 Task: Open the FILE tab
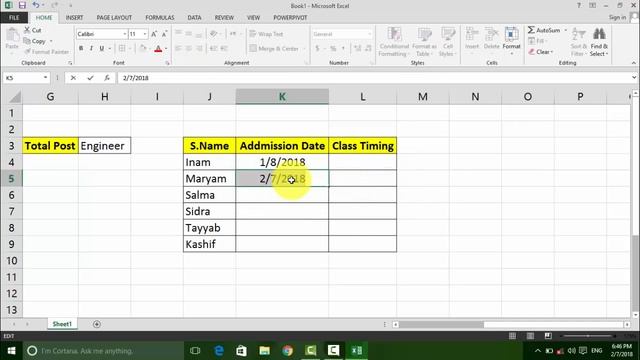[14, 18]
